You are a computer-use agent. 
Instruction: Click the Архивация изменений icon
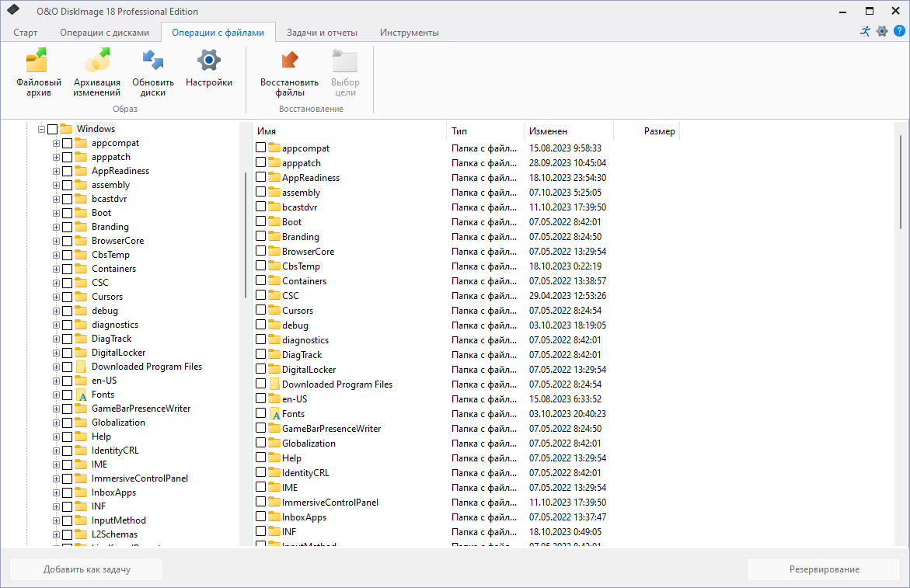pyautogui.click(x=97, y=61)
